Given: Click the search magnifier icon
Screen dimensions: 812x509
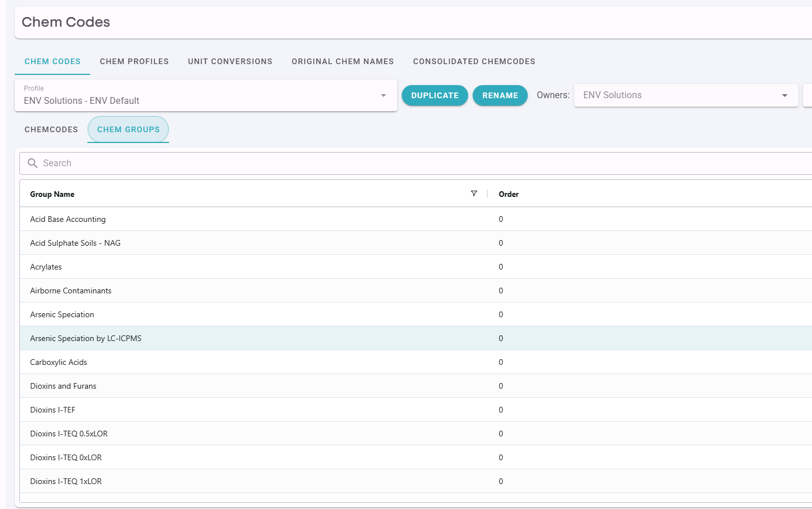Looking at the screenshot, I should click(x=33, y=163).
